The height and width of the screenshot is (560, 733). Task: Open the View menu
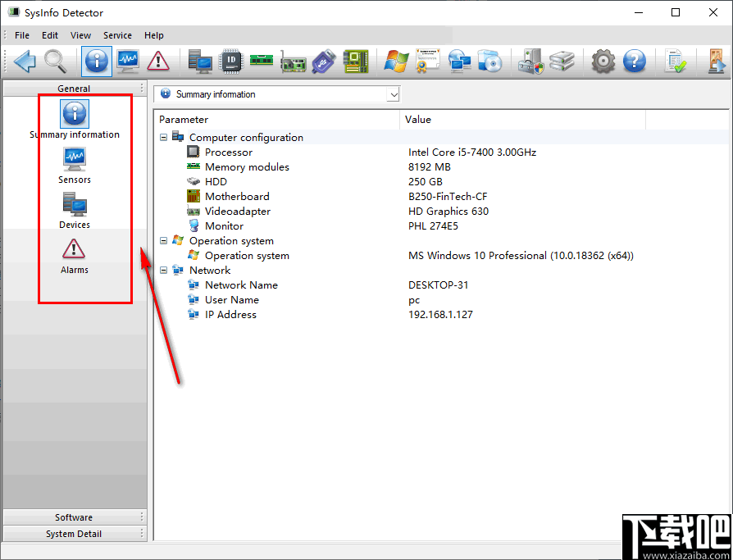tap(80, 35)
